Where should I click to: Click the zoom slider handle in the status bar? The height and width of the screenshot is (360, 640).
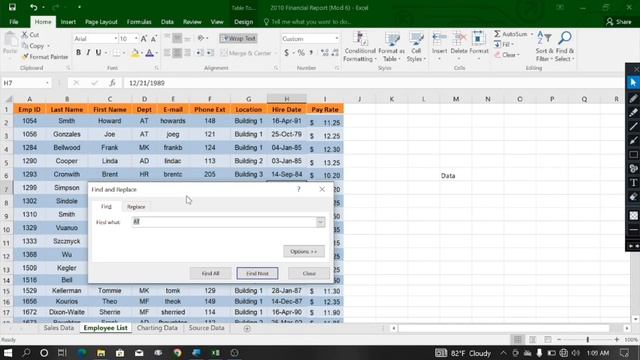tap(588, 340)
